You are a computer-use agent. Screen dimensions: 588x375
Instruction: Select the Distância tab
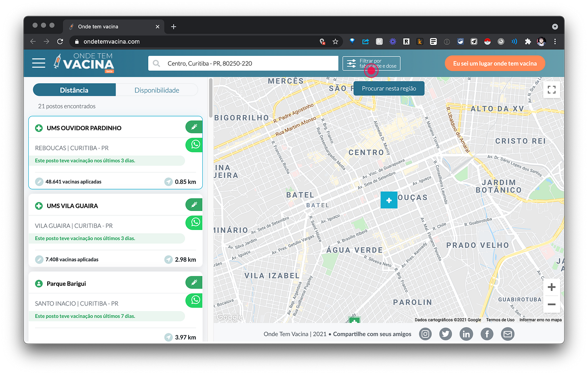point(74,90)
